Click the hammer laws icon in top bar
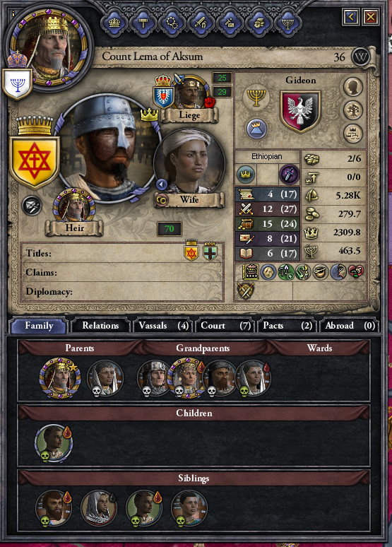 [x=143, y=23]
